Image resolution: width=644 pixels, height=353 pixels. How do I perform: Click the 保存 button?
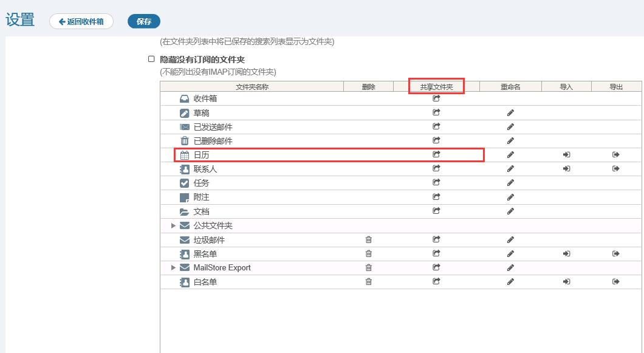[x=144, y=21]
